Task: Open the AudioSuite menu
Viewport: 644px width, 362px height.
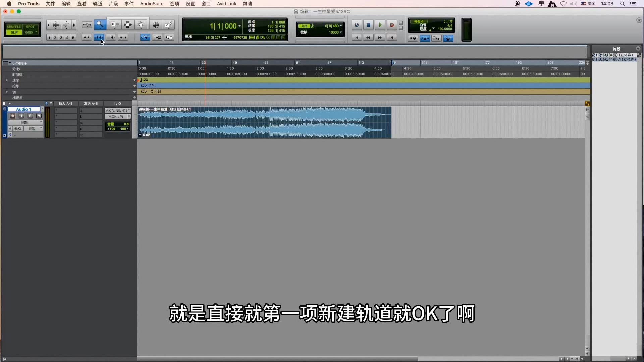Action: pyautogui.click(x=152, y=4)
